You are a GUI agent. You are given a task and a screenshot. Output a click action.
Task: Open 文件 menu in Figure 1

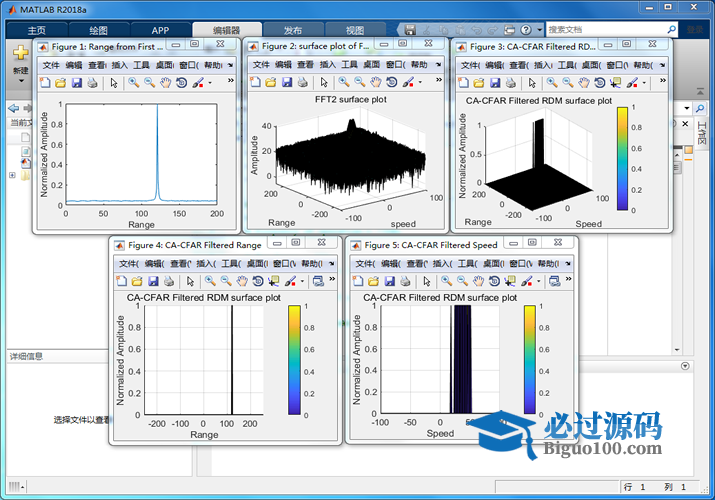(x=51, y=65)
